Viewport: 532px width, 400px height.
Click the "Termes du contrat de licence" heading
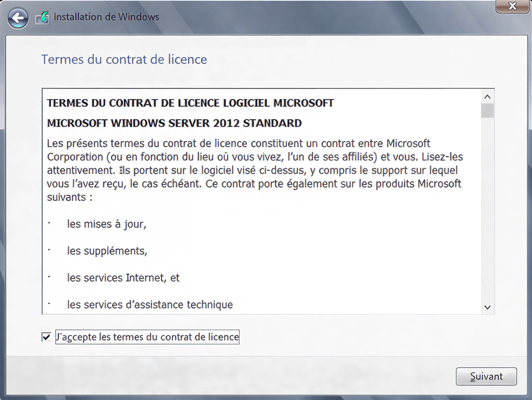[x=124, y=60]
